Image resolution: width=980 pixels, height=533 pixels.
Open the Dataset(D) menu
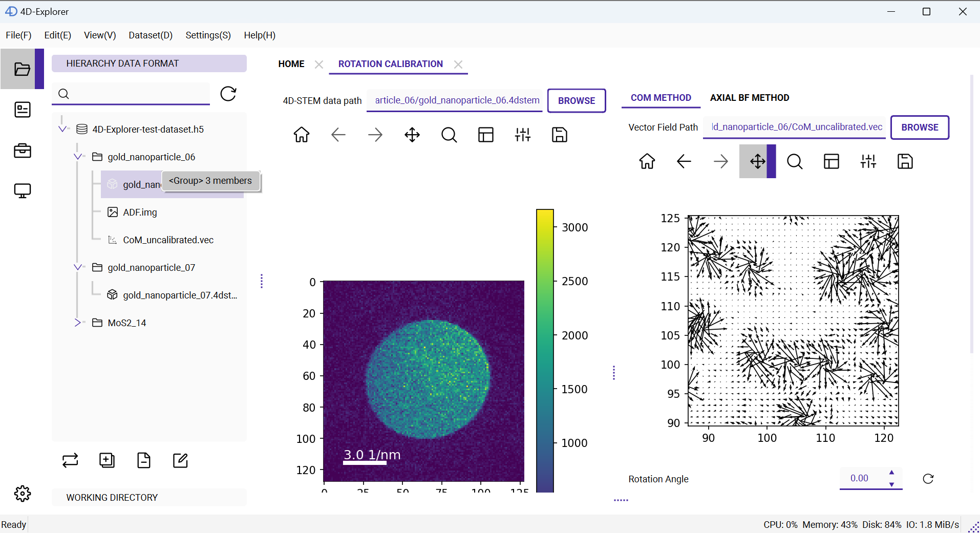(x=151, y=35)
